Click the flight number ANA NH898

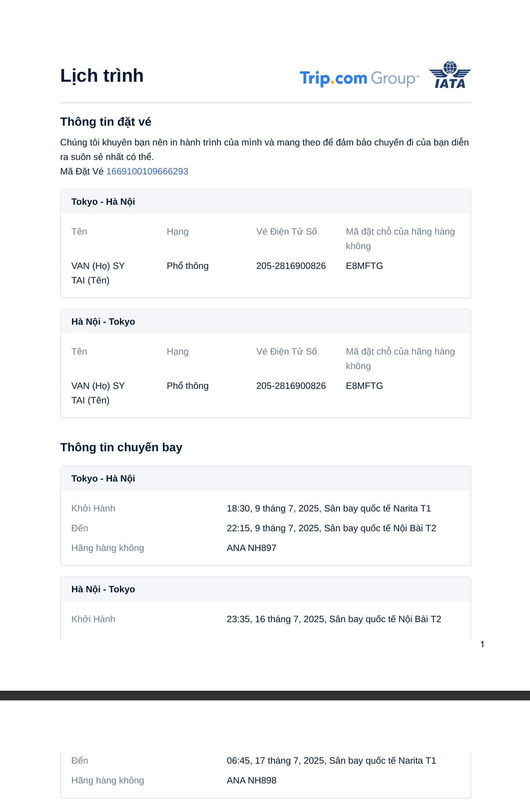(x=252, y=780)
